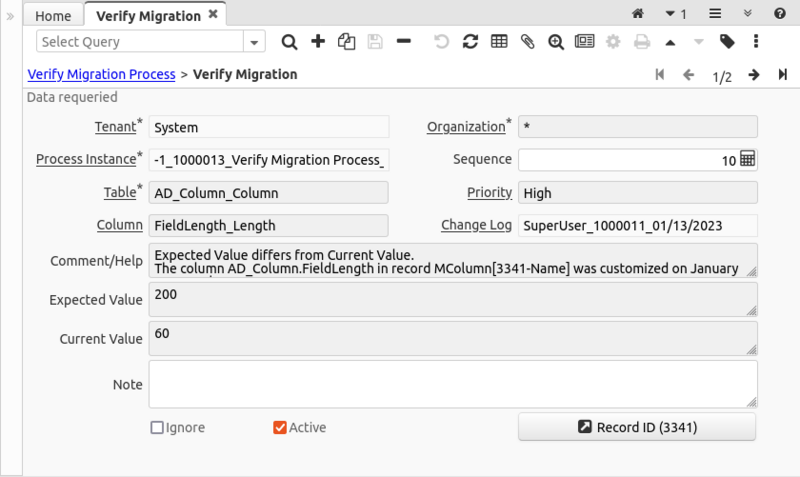Refresh the record data

click(470, 42)
